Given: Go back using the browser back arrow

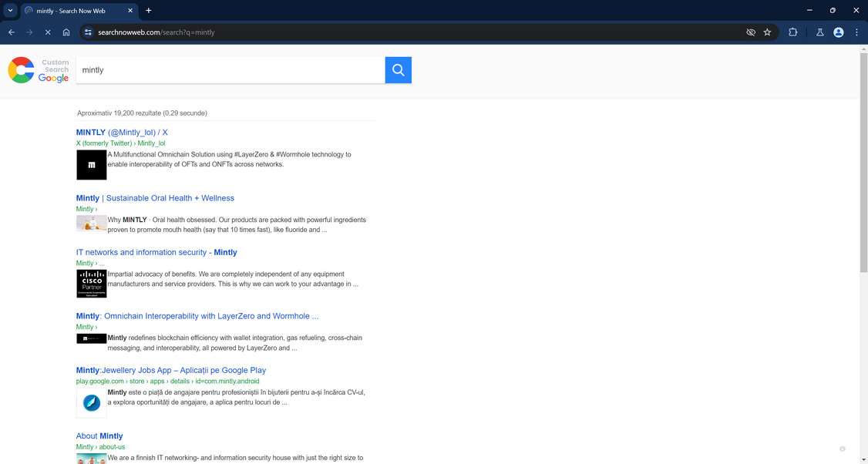Looking at the screenshot, I should pos(11,32).
